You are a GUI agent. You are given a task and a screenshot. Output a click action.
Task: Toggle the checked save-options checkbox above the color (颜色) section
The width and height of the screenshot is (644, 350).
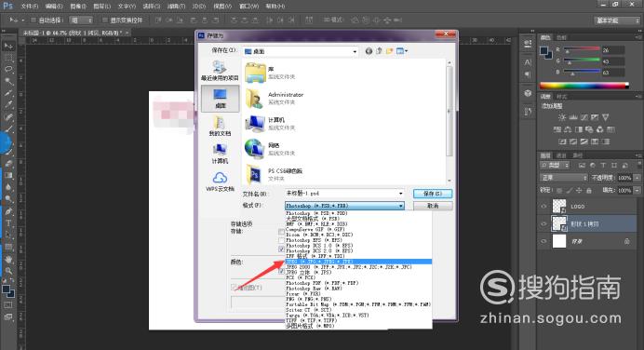[x=281, y=249]
